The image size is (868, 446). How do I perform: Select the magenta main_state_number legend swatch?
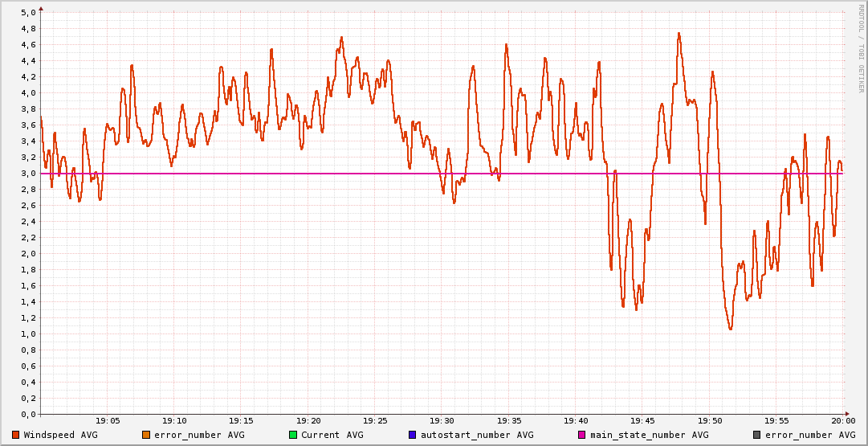(582, 435)
